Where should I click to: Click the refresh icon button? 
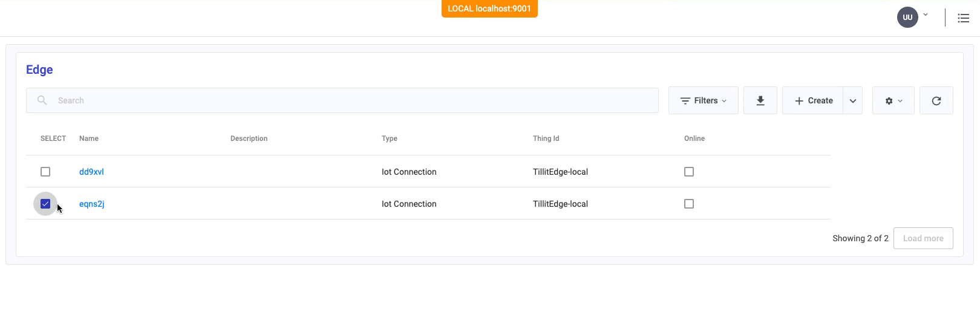936,100
